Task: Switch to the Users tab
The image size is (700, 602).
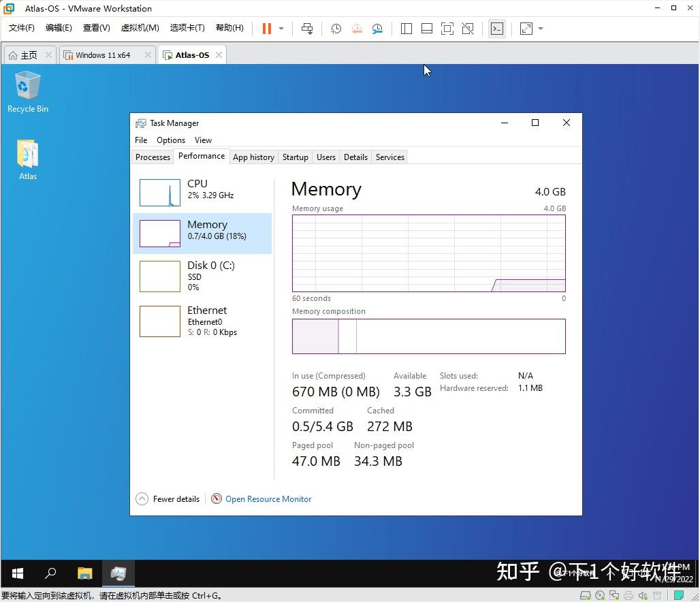Action: (326, 157)
